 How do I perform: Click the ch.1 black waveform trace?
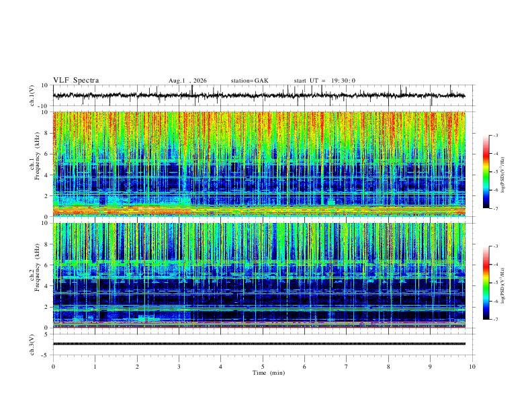click(x=259, y=95)
